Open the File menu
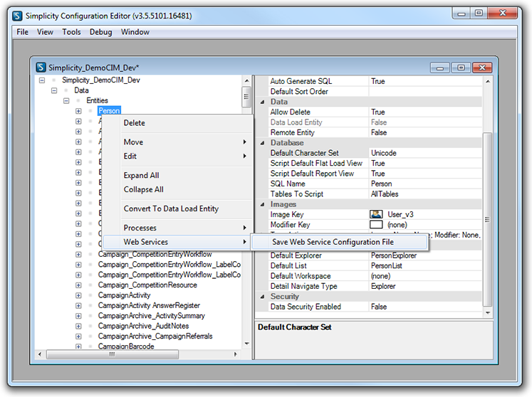Viewport: 532px width, 397px height. coord(22,32)
